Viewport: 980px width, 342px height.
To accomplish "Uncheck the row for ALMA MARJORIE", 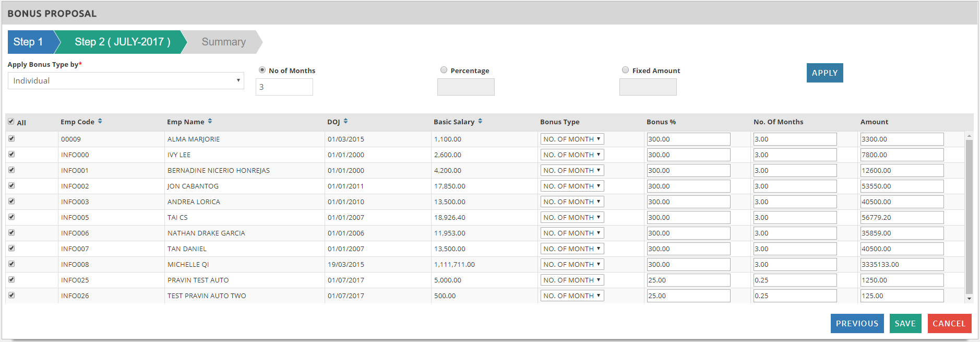I will pos(11,139).
